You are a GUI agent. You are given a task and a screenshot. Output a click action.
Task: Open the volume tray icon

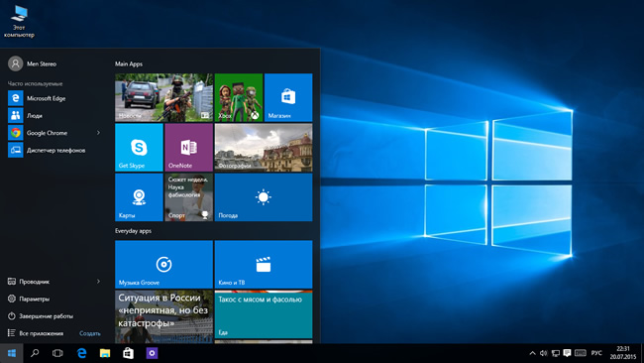tap(544, 353)
